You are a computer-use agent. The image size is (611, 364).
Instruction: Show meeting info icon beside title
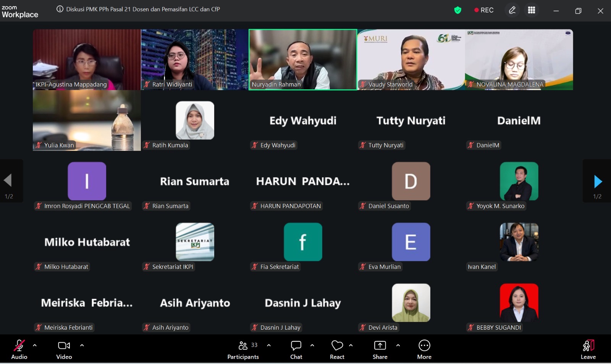[60, 9]
